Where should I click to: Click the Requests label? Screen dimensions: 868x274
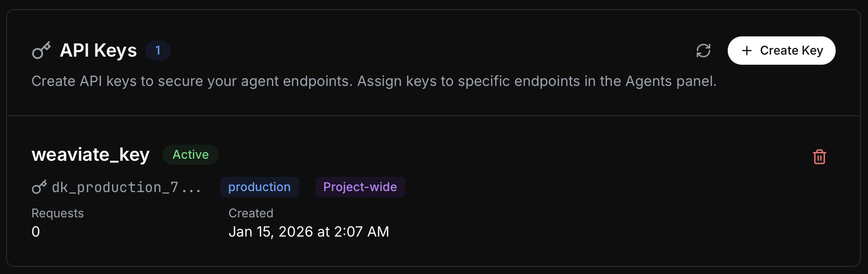pos(58,213)
